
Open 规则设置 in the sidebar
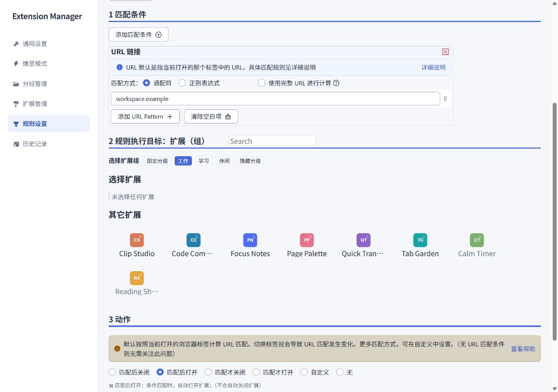49,124
